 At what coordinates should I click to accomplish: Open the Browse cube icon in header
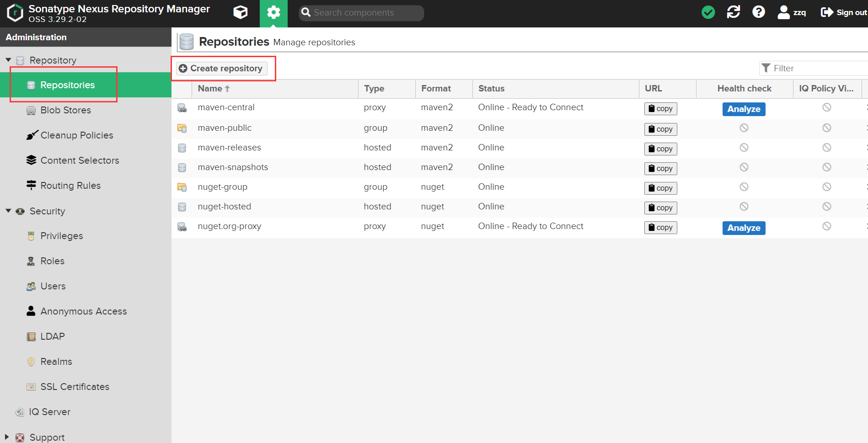click(x=241, y=12)
